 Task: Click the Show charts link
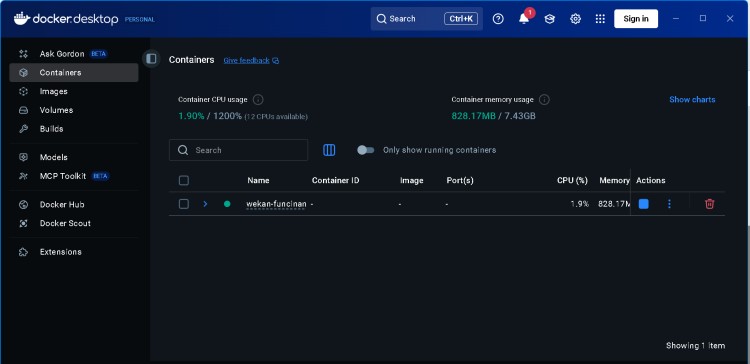point(692,99)
